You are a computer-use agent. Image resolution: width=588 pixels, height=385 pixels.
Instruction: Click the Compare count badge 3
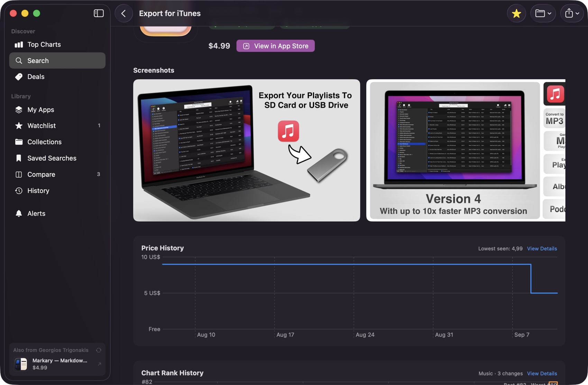pyautogui.click(x=99, y=174)
